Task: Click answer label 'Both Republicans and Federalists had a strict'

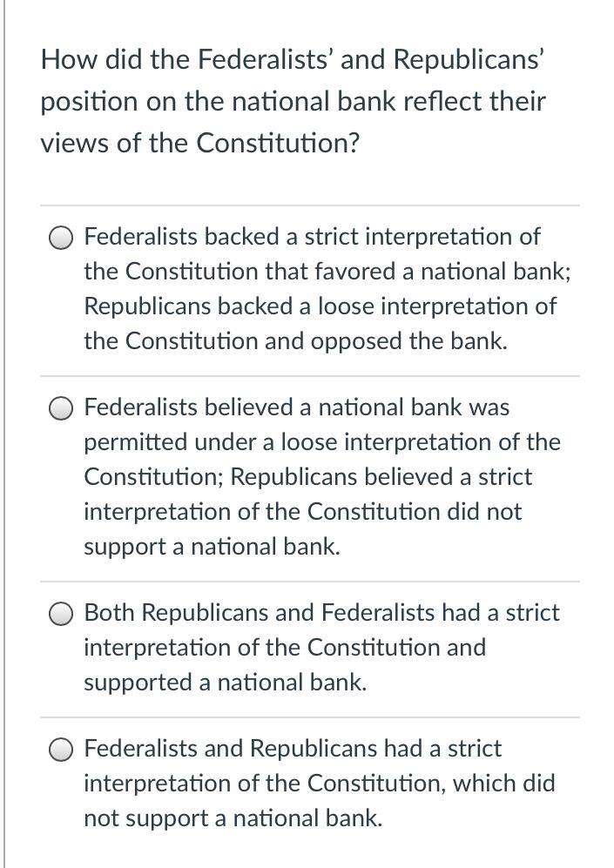Action: 321,613
